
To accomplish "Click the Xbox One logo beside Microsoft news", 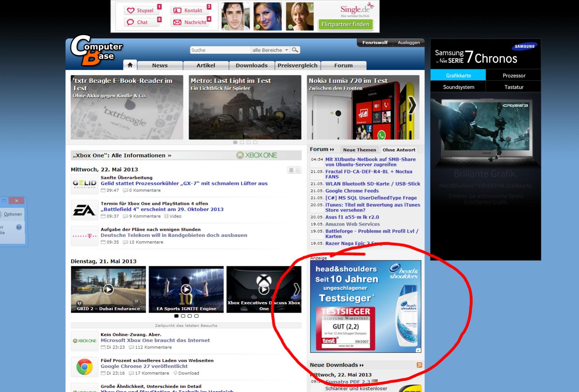I will 84,341.
